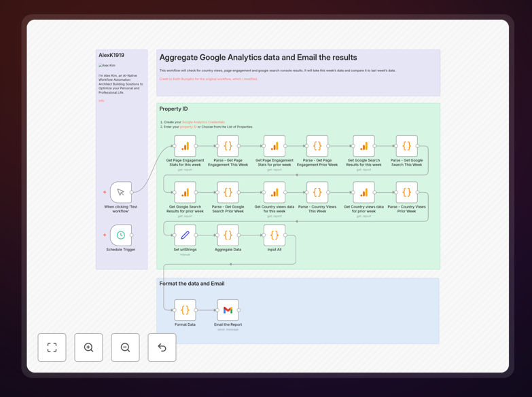
Task: Reset the canvas zoom level
Action: click(162, 347)
